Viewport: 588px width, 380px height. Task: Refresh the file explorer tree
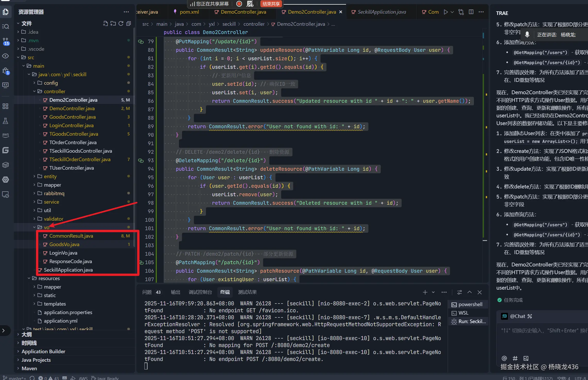(121, 24)
